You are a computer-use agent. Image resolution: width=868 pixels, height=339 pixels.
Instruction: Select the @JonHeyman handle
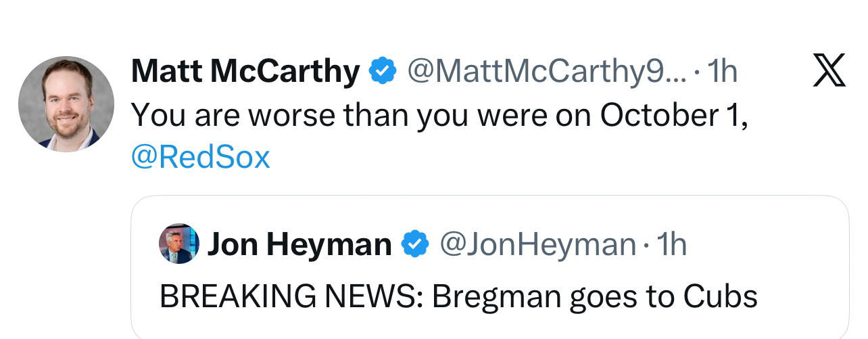(538, 244)
